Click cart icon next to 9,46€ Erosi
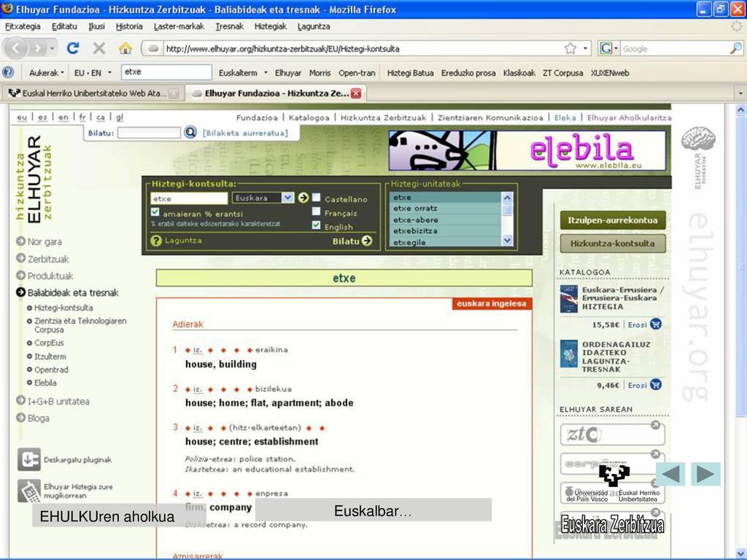 656,385
